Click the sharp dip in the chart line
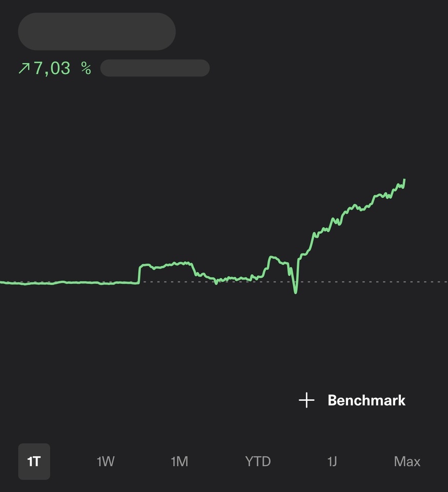The height and width of the screenshot is (492, 448). (x=295, y=292)
